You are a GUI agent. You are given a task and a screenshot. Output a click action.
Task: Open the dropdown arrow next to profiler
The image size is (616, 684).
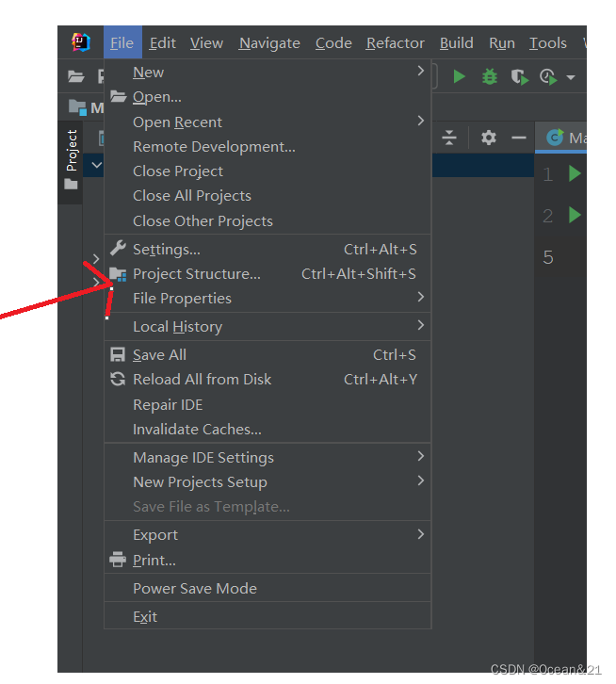point(570,77)
